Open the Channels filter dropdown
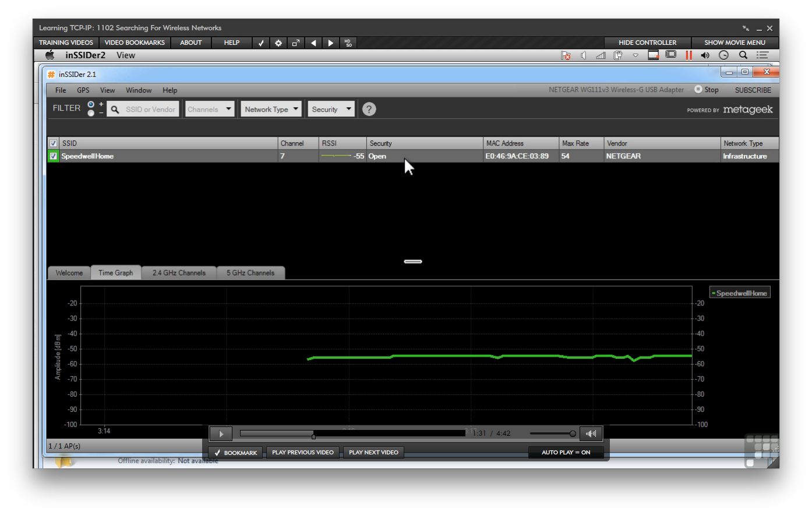Viewport: 812px width, 515px height. [x=210, y=109]
